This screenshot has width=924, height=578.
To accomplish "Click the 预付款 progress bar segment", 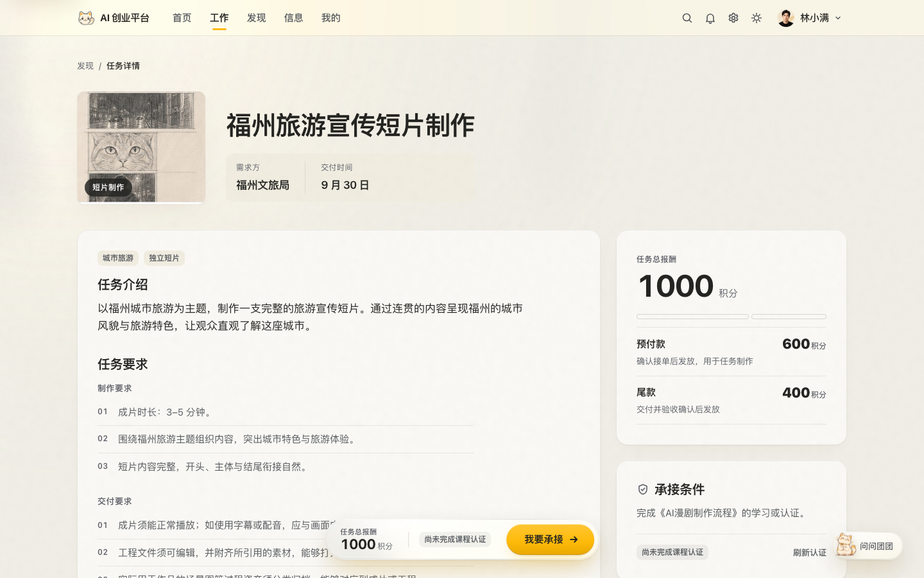I will [x=692, y=317].
